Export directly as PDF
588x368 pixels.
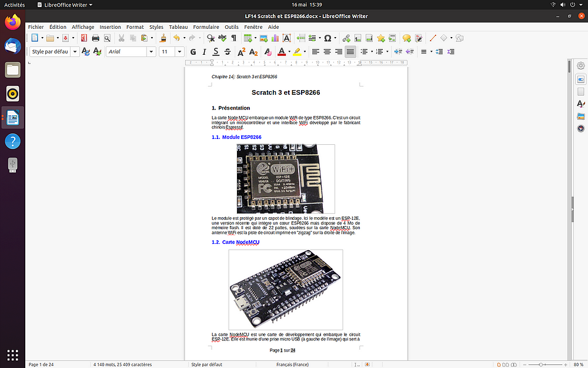[84, 38]
